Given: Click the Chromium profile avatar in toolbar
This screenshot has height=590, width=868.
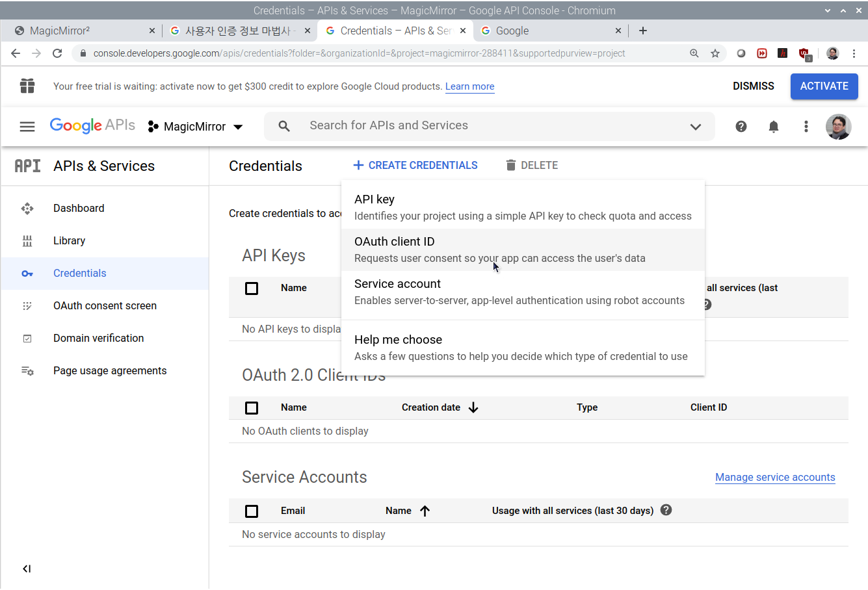Looking at the screenshot, I should (x=833, y=53).
